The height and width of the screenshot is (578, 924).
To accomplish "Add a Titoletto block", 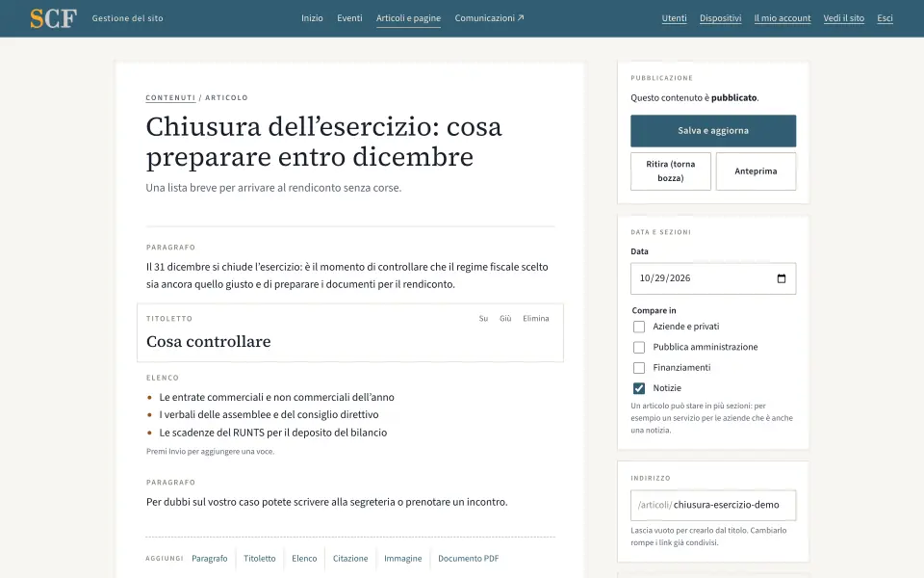I will tap(259, 559).
